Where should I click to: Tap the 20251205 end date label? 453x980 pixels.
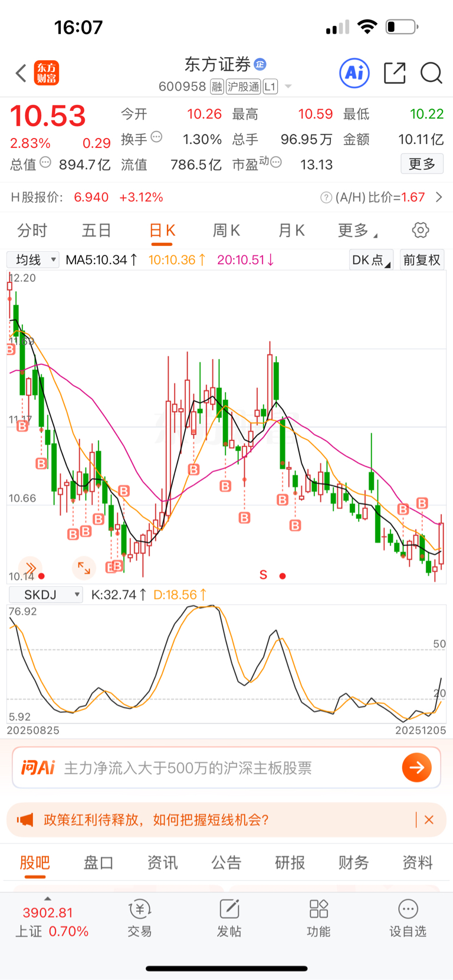[421, 731]
